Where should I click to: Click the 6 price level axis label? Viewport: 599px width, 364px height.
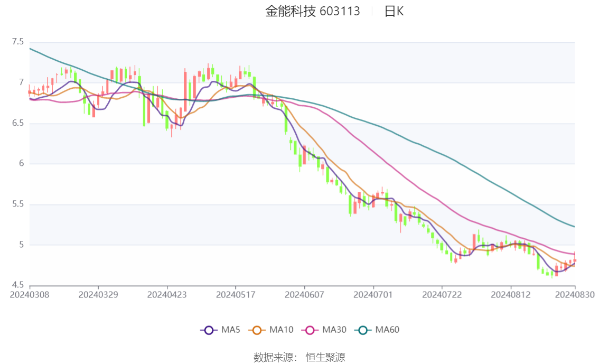[x=22, y=164]
